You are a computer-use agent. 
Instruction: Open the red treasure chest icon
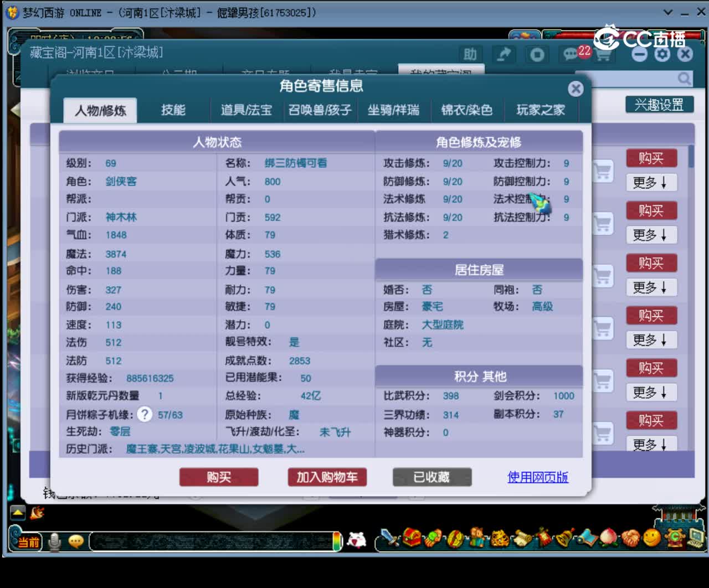(x=412, y=537)
